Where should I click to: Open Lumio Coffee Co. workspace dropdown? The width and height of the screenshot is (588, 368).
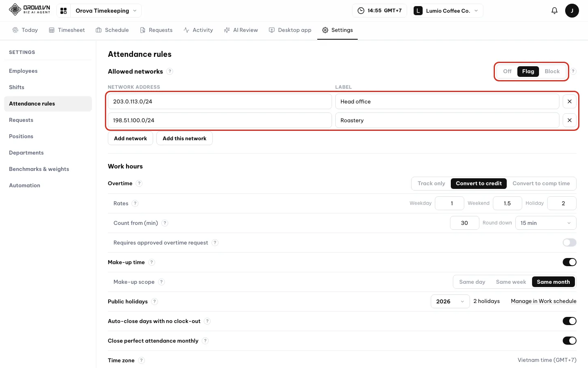447,11
